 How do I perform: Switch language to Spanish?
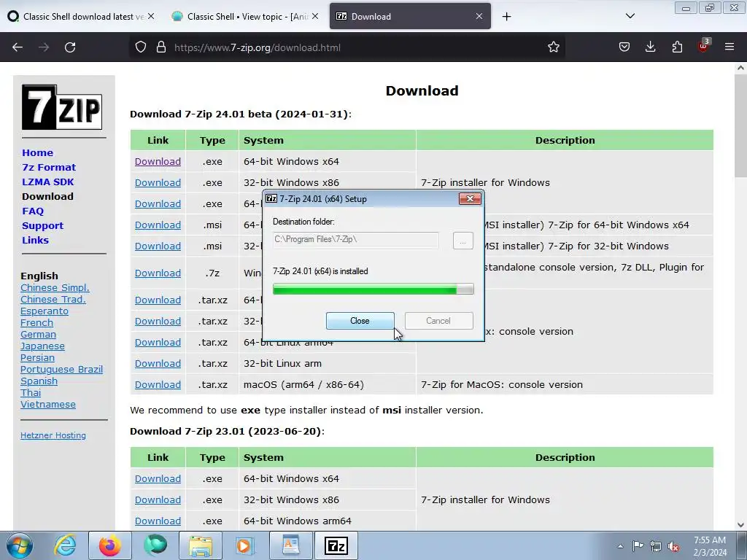coord(39,381)
